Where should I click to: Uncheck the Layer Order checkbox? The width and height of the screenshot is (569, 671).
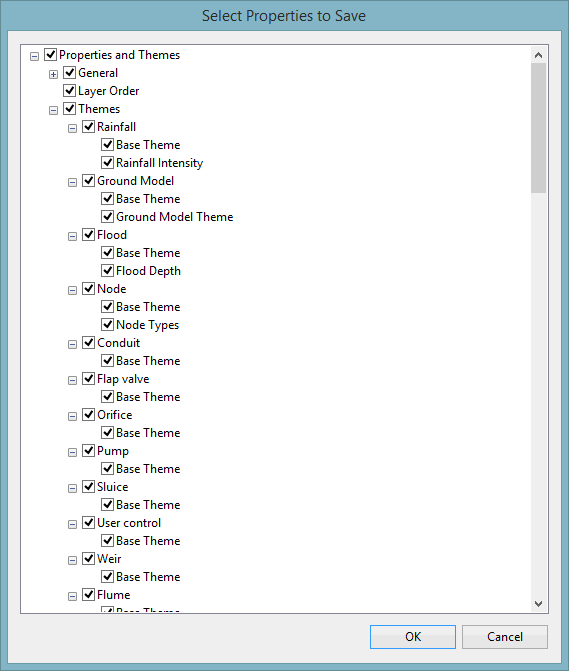[69, 91]
